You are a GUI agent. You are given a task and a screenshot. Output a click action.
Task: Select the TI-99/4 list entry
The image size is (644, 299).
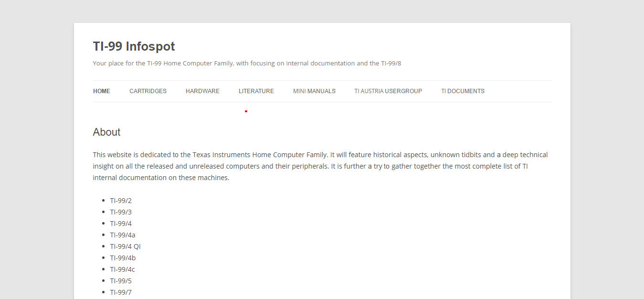pos(121,224)
